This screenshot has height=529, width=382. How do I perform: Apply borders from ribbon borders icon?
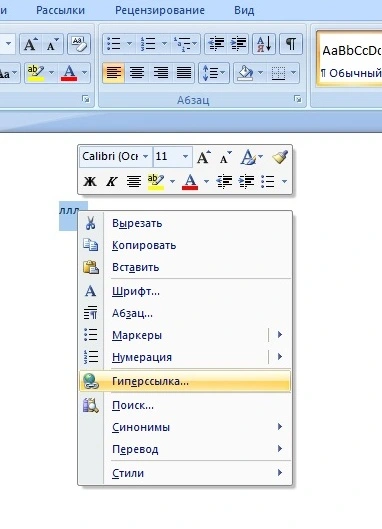278,73
